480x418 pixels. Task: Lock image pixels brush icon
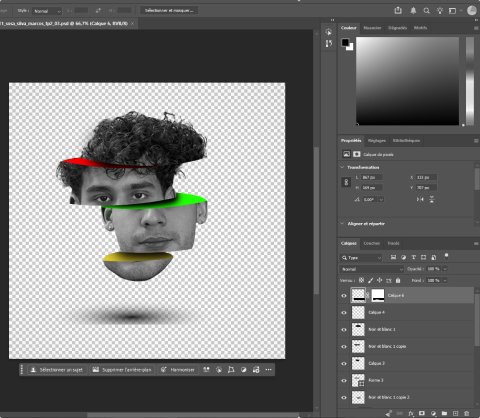click(x=371, y=281)
